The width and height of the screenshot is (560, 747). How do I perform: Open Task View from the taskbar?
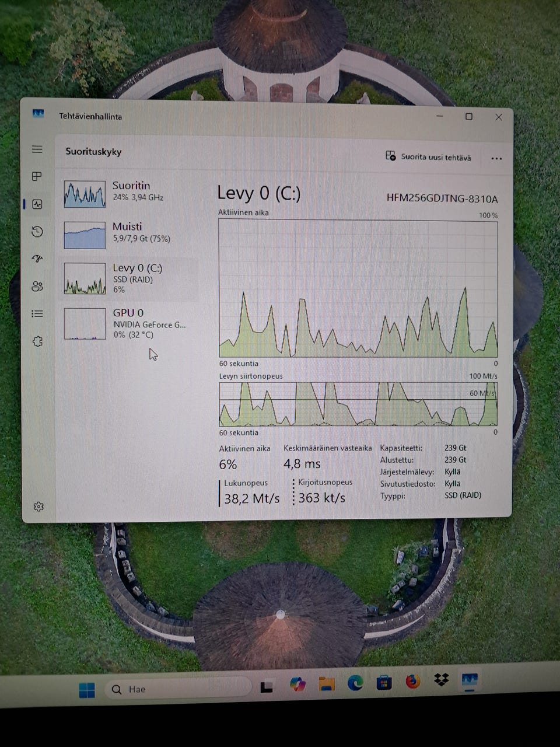point(267,687)
